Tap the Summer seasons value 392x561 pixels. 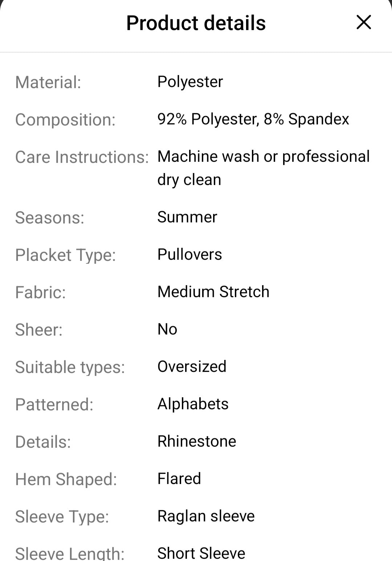[x=187, y=217]
